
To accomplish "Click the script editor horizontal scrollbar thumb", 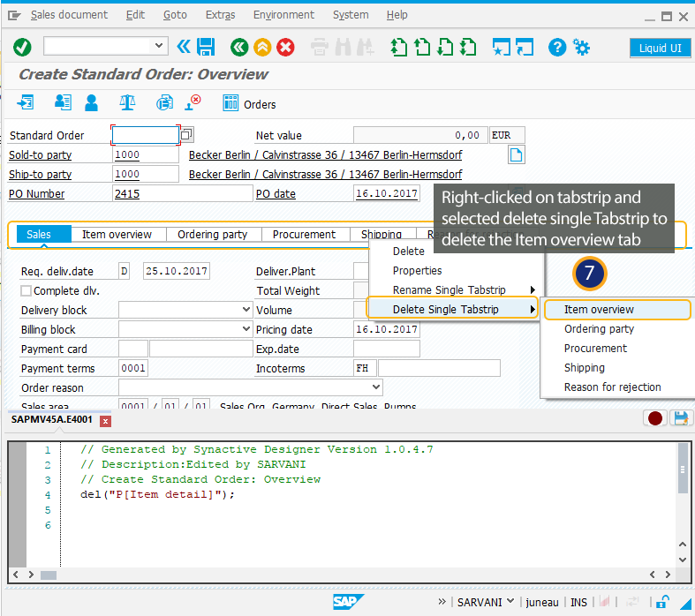I will 49,575.
